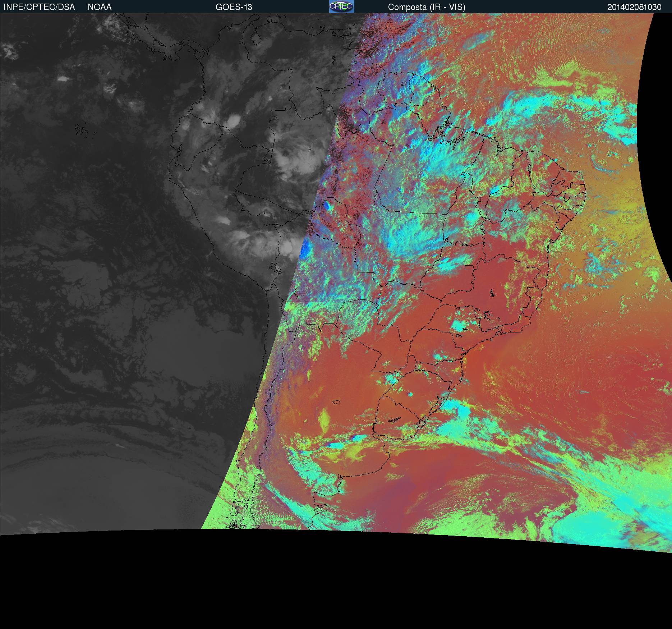Click the Composta (IR - VIS) title
Viewport: 672px width, 629px height.
(427, 7)
